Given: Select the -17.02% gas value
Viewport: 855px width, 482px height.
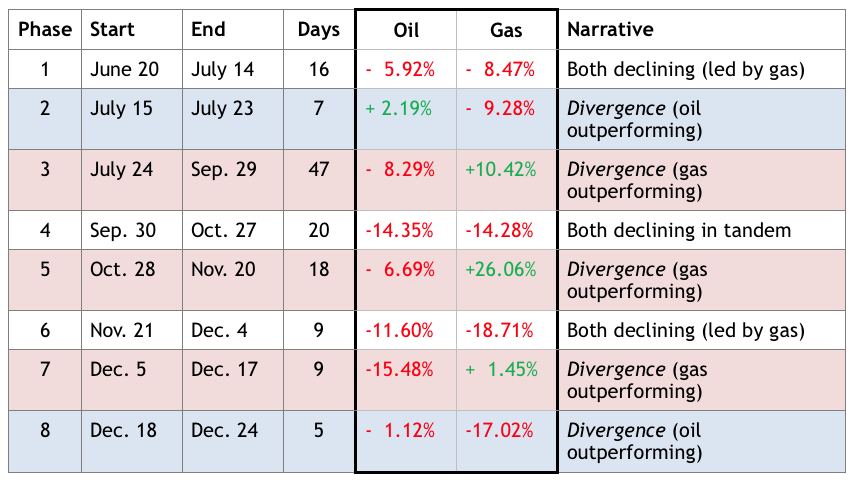Looking at the screenshot, I should (500, 431).
